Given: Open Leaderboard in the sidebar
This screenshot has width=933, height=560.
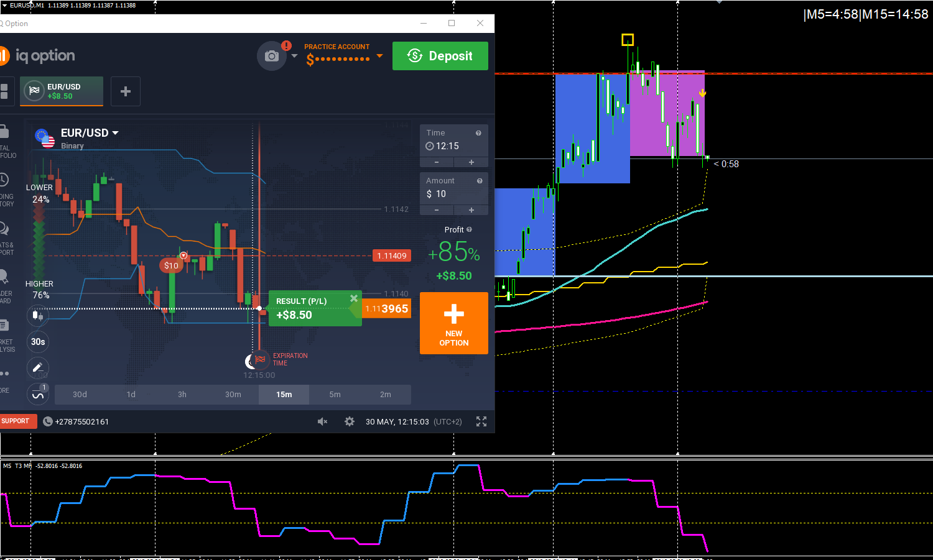Looking at the screenshot, I should pos(5,287).
